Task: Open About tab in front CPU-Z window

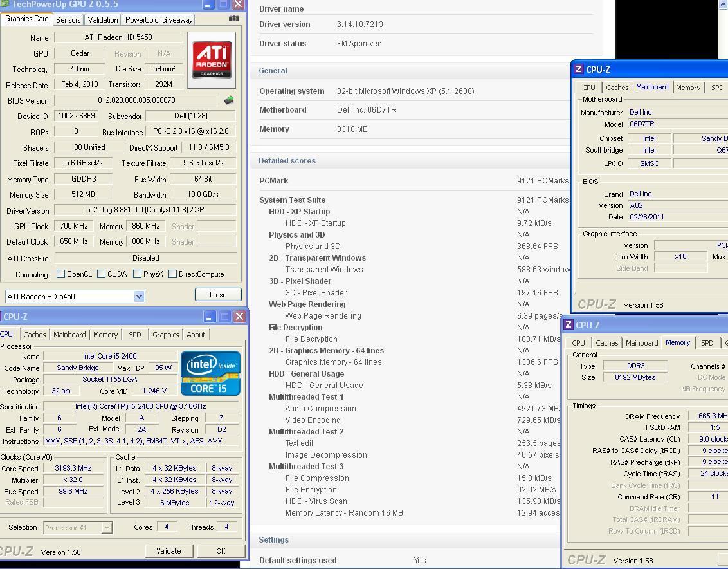Action: point(196,334)
